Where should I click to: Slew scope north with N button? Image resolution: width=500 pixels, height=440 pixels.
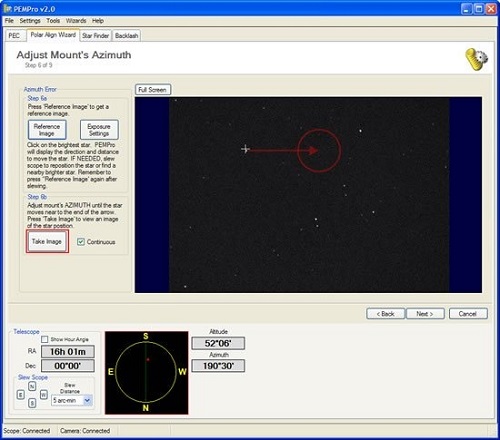pos(32,386)
